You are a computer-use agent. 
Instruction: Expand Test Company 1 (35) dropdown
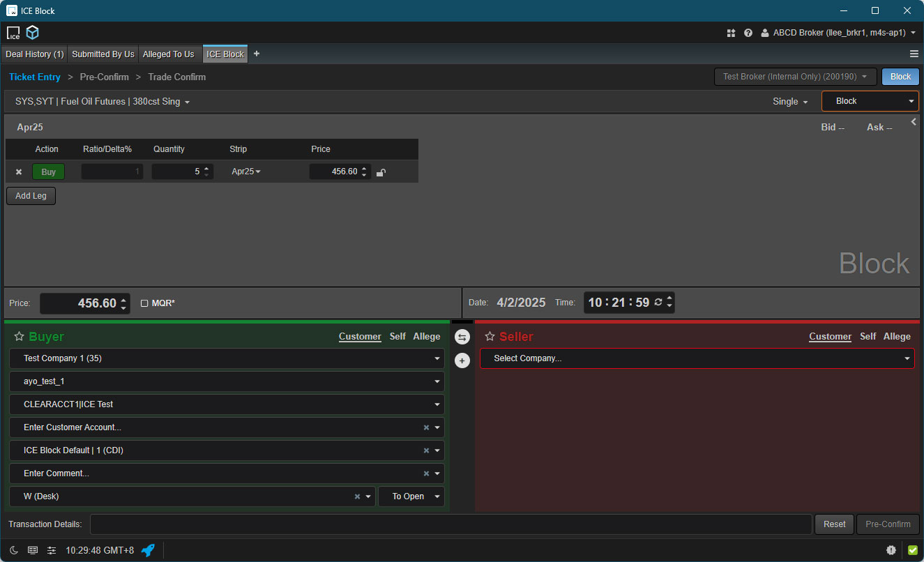(x=227, y=358)
